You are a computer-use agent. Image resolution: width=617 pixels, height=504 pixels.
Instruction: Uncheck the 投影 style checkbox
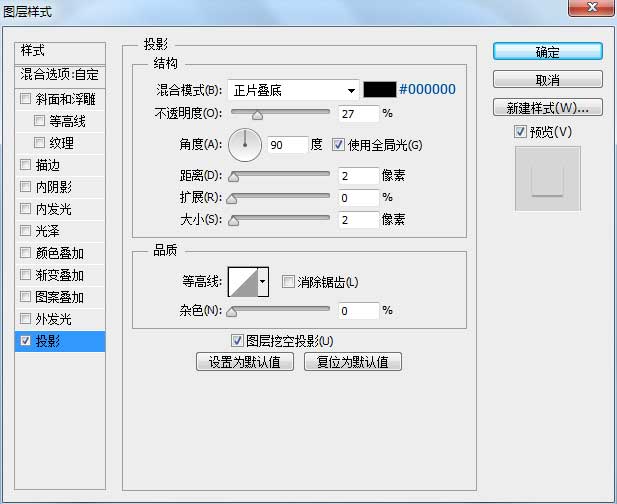(x=26, y=341)
